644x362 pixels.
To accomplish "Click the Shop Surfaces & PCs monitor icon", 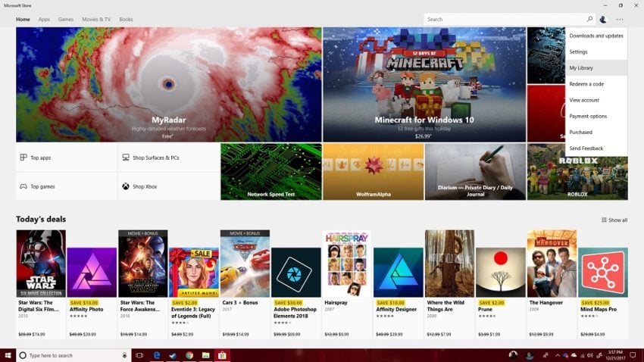I will click(126, 158).
